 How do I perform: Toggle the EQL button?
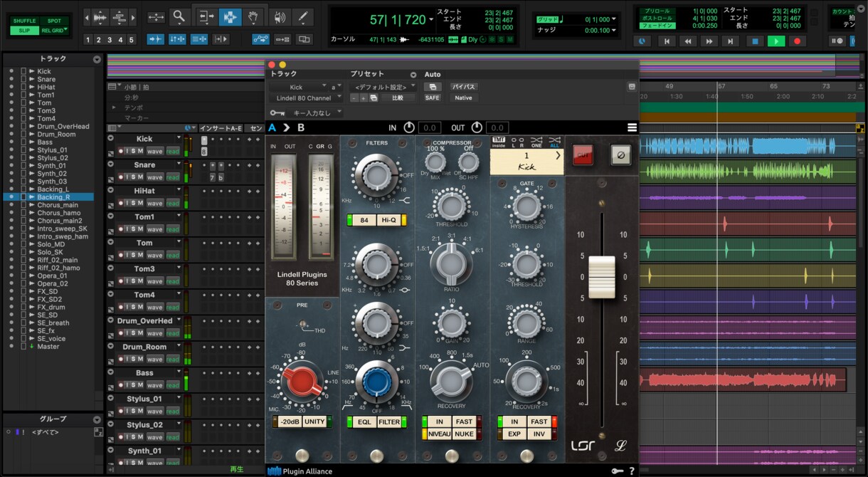point(364,421)
